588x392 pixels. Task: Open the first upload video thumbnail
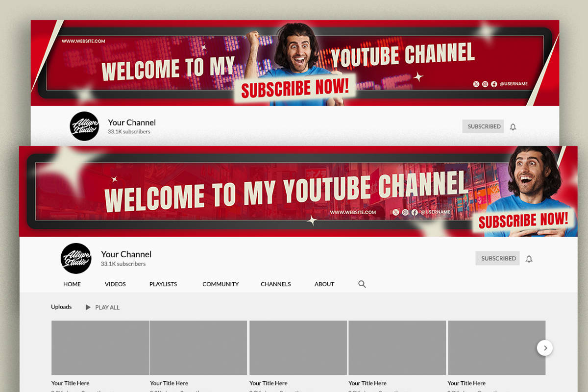point(100,348)
